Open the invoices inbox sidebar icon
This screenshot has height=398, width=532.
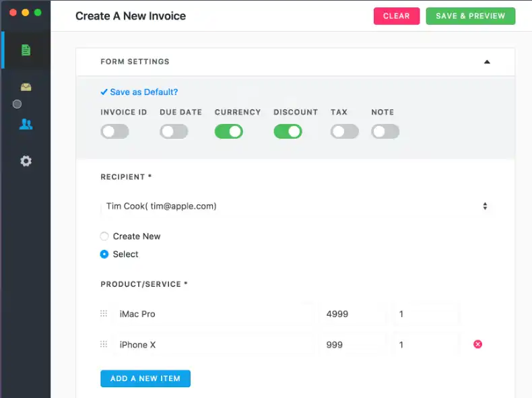(26, 87)
